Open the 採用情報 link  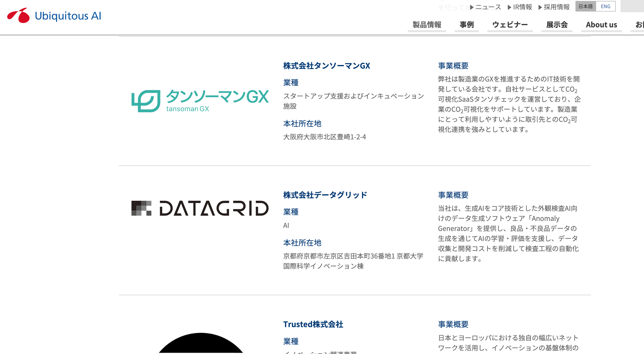(557, 7)
